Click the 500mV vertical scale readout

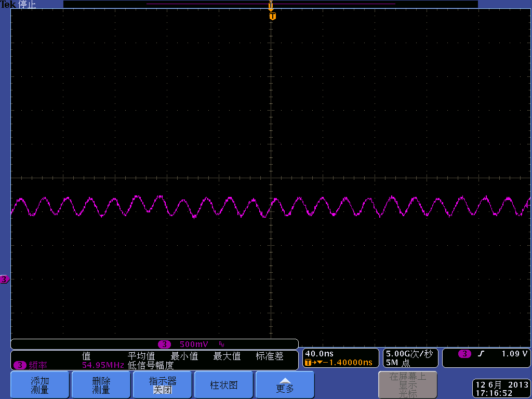click(x=194, y=344)
